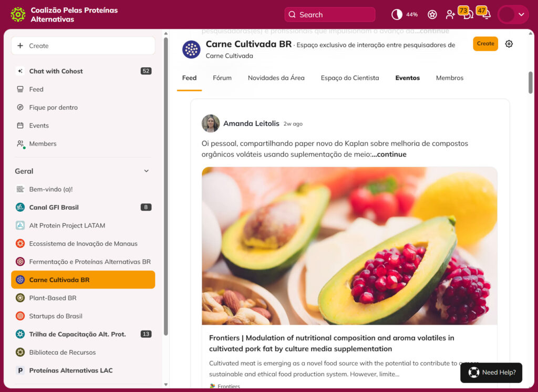
Task: Switch to the Fórum tab
Action: pos(222,78)
